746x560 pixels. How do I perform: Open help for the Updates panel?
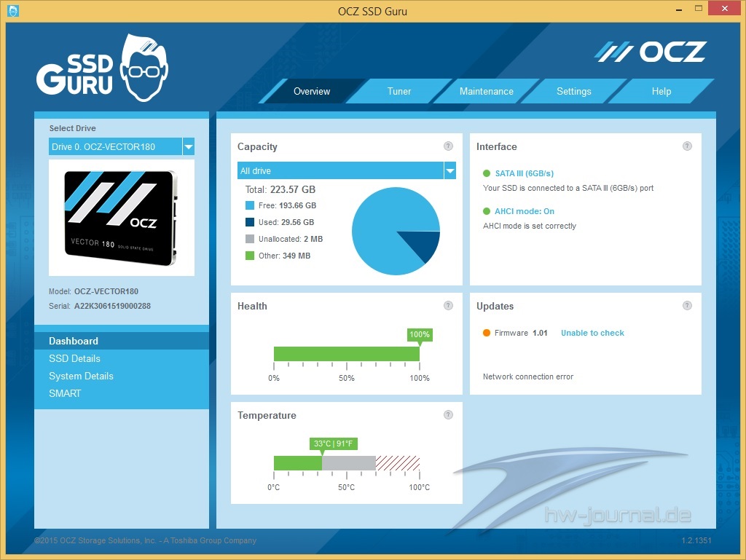click(687, 306)
